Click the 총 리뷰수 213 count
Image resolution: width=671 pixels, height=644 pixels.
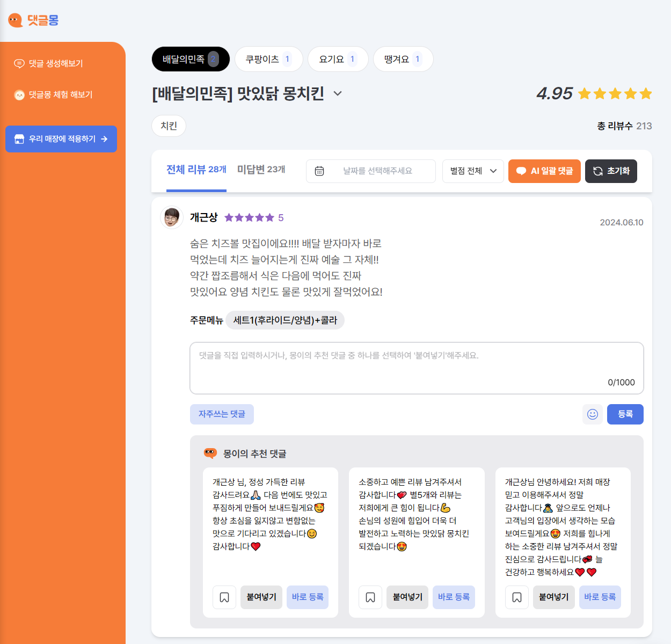click(625, 126)
